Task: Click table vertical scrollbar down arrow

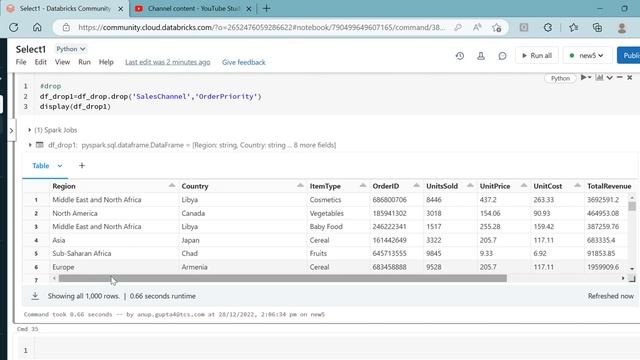Action: pyautogui.click(x=632, y=269)
